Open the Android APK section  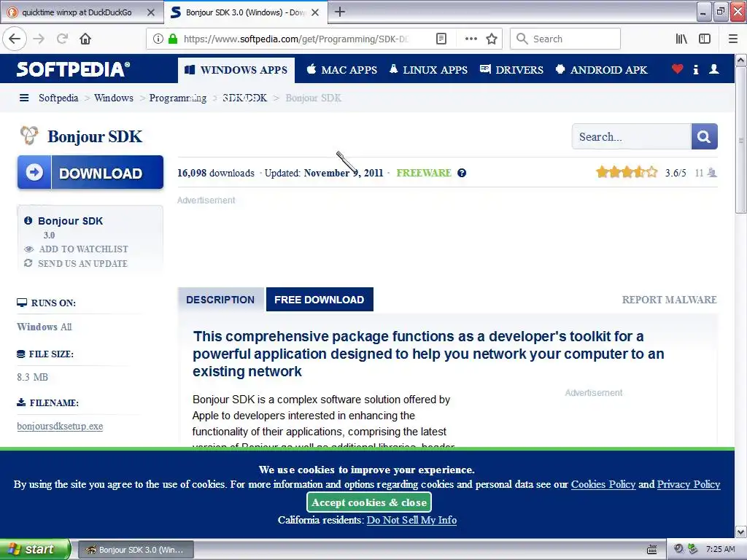tap(601, 70)
